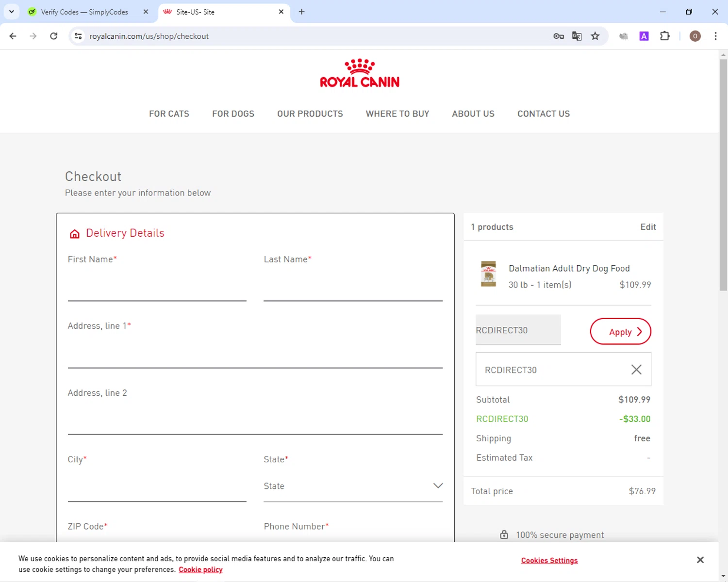
Task: Open the FOR CATS menu
Action: tap(169, 114)
